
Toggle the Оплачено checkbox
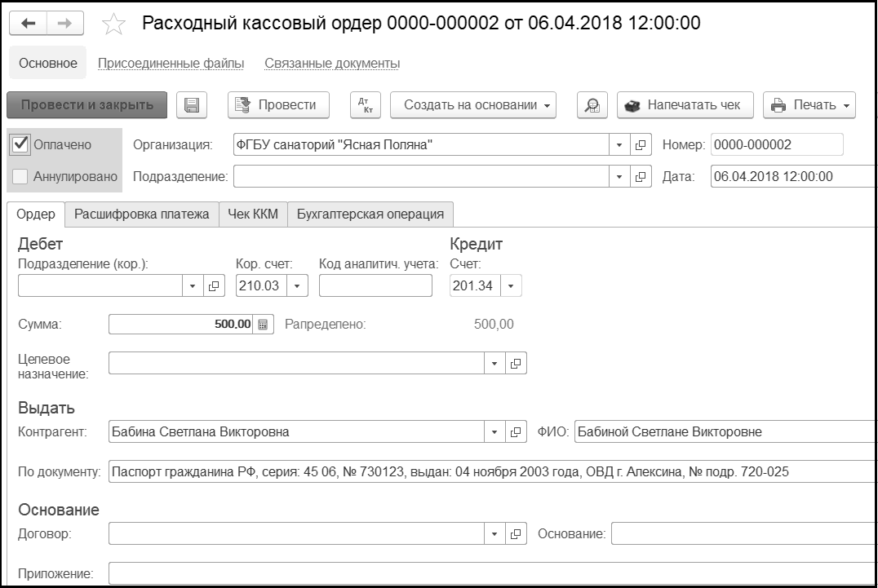[x=20, y=145]
